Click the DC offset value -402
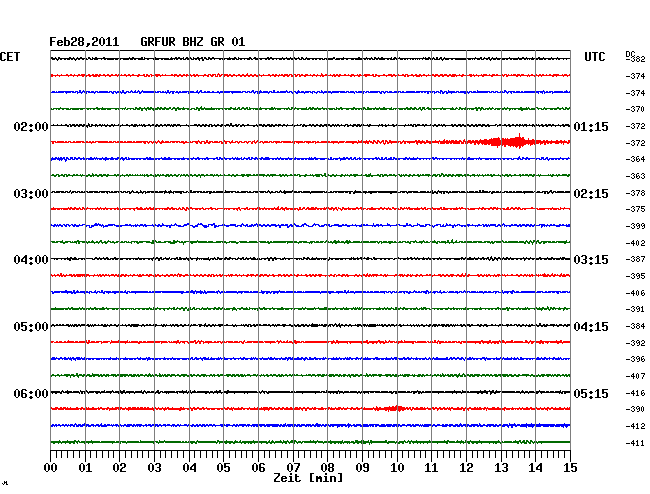 [635, 243]
